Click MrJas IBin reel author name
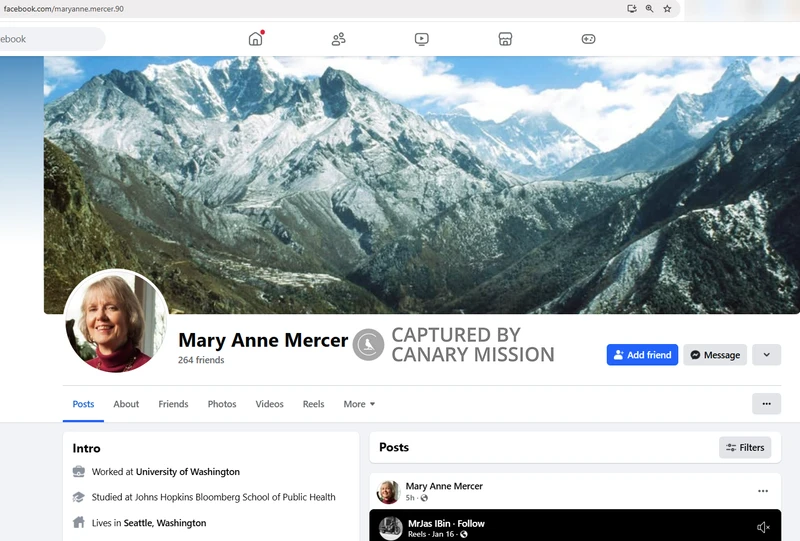800x541 pixels. tap(429, 524)
